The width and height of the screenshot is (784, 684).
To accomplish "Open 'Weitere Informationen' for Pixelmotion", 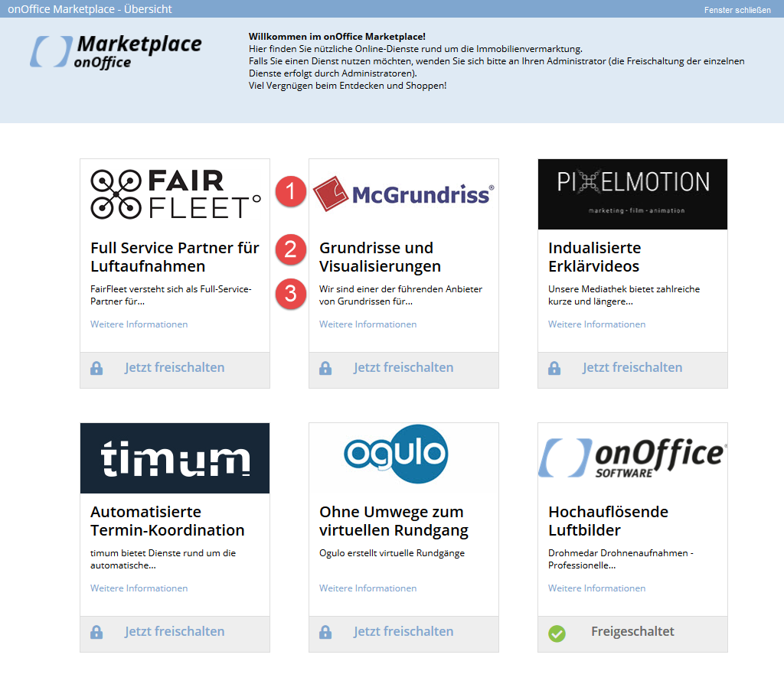I will point(597,324).
